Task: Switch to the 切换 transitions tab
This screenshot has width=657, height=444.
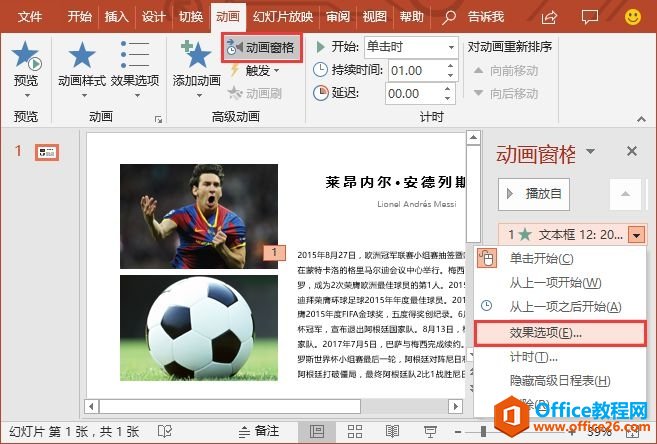Action: [x=190, y=16]
